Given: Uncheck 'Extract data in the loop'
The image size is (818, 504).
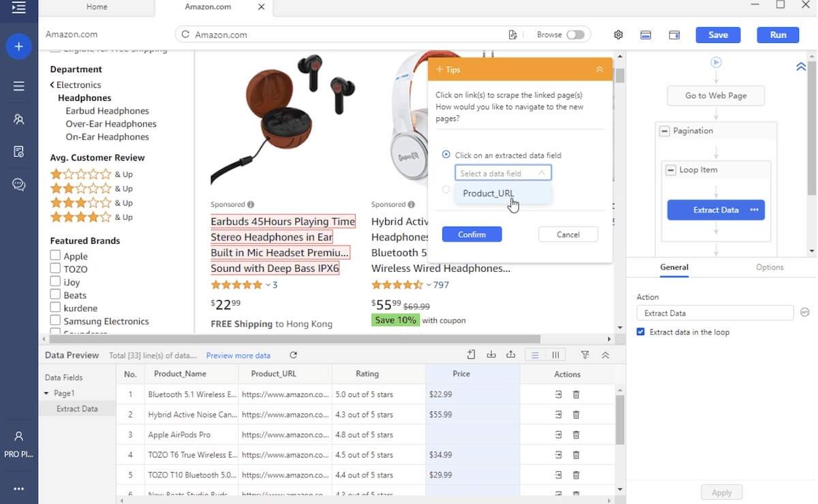Looking at the screenshot, I should coord(640,332).
